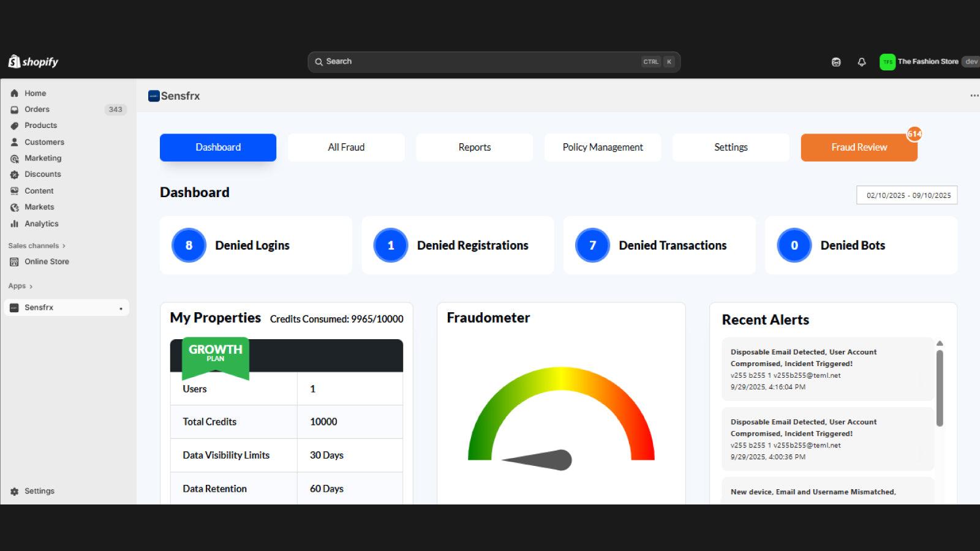Open Discounts from the sidebar
Viewport: 980px width, 551px height.
click(42, 174)
